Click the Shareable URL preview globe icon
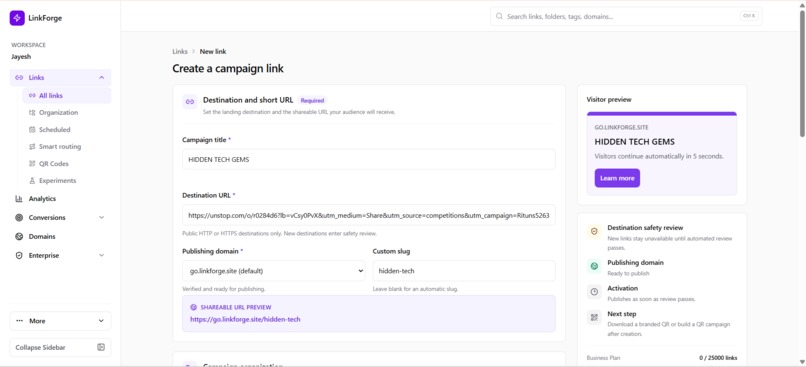 (193, 307)
